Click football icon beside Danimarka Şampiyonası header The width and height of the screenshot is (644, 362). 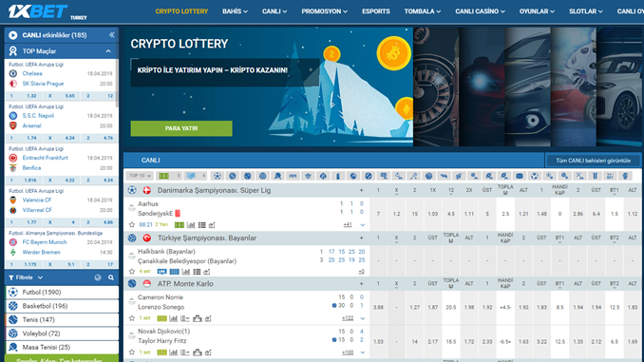(132, 190)
